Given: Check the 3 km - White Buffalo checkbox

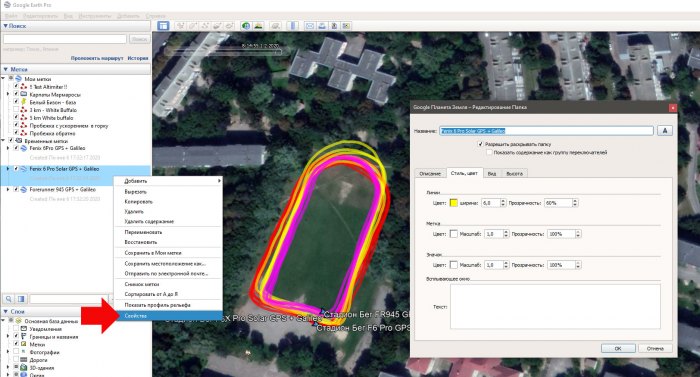Looking at the screenshot, I should coord(16,110).
